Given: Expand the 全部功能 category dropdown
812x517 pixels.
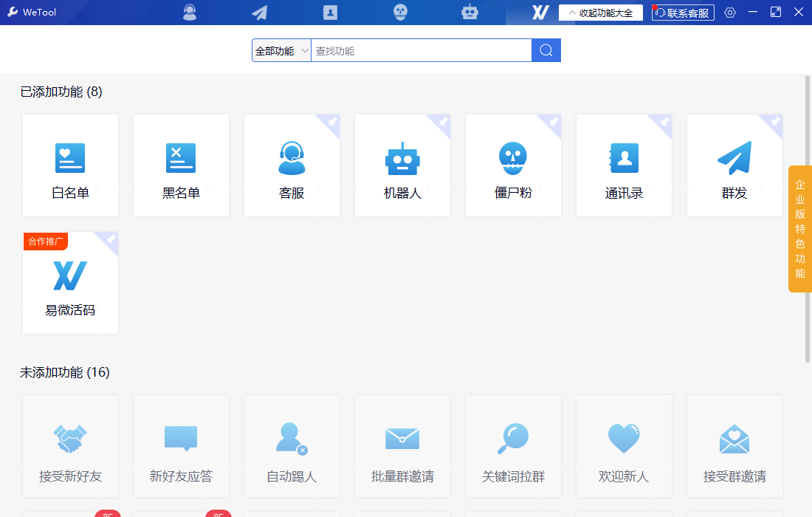Looking at the screenshot, I should [281, 51].
